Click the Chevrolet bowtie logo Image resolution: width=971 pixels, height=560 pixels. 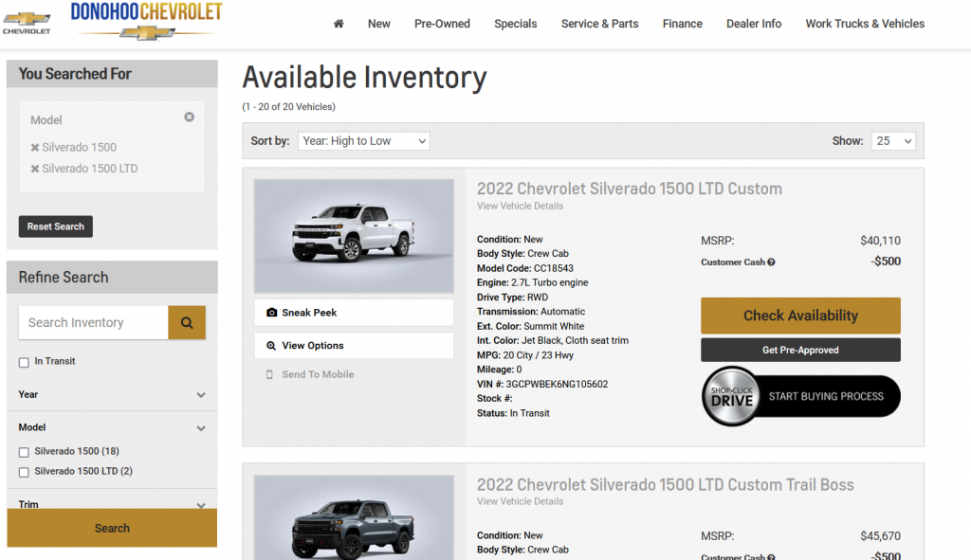pyautogui.click(x=27, y=23)
